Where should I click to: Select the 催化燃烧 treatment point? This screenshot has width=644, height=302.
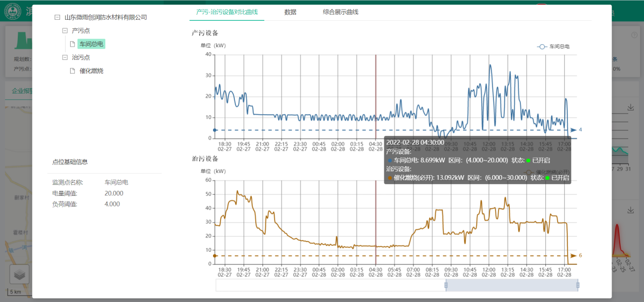click(91, 71)
